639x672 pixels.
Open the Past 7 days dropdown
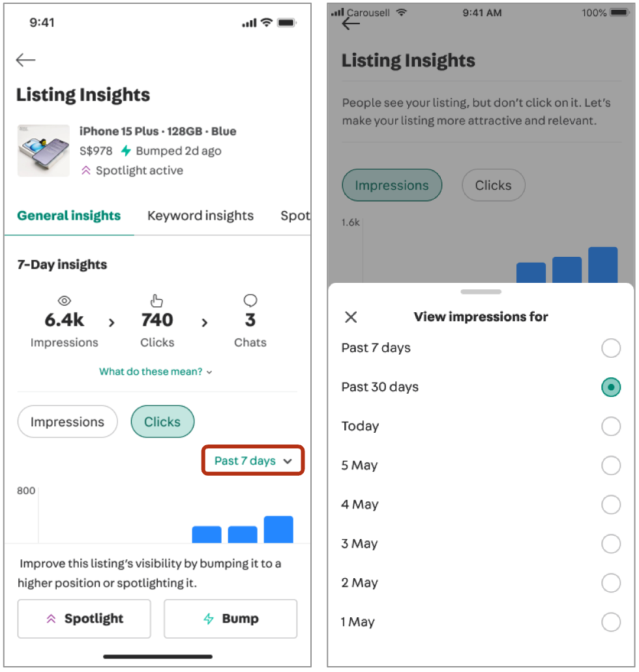click(x=253, y=461)
